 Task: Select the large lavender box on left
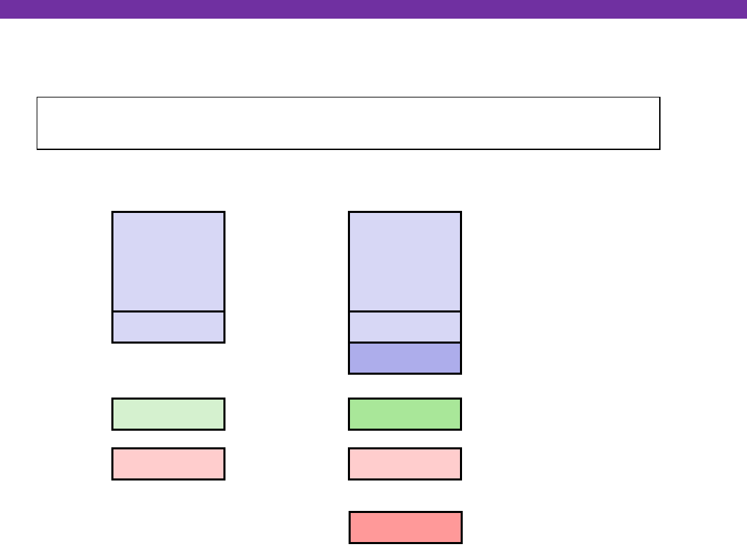click(168, 261)
